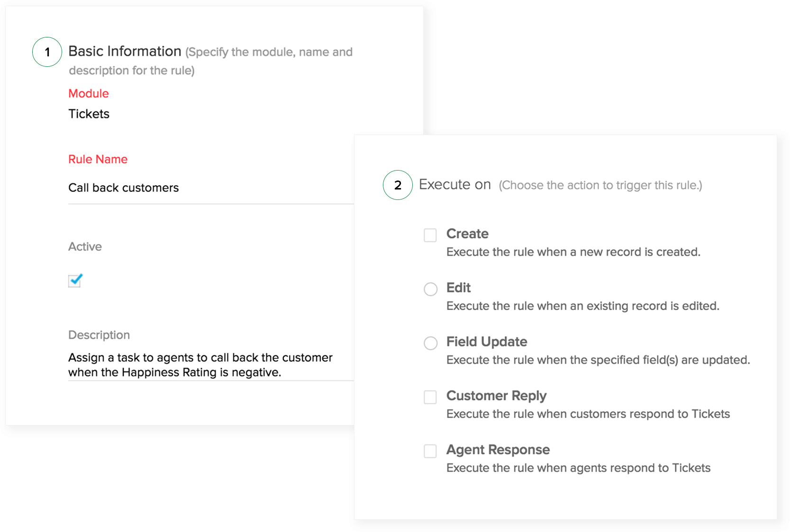The image size is (790, 532).
Task: Check the Customer Reply option
Action: pyautogui.click(x=430, y=397)
